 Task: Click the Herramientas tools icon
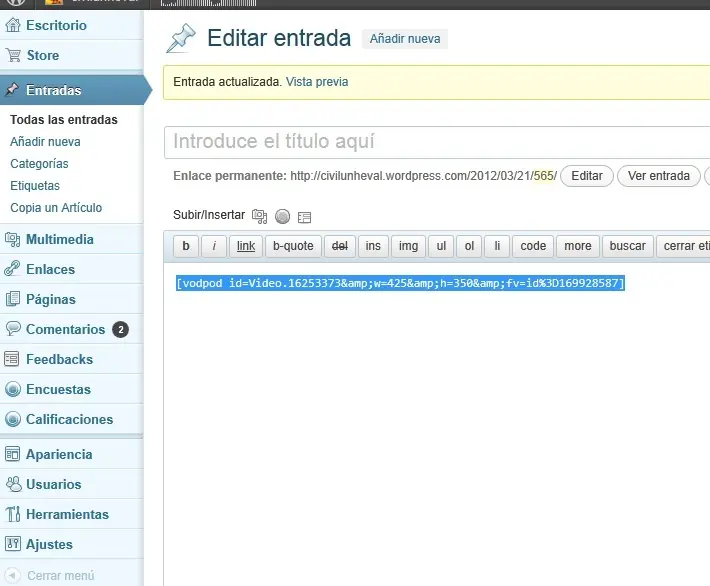(13, 514)
